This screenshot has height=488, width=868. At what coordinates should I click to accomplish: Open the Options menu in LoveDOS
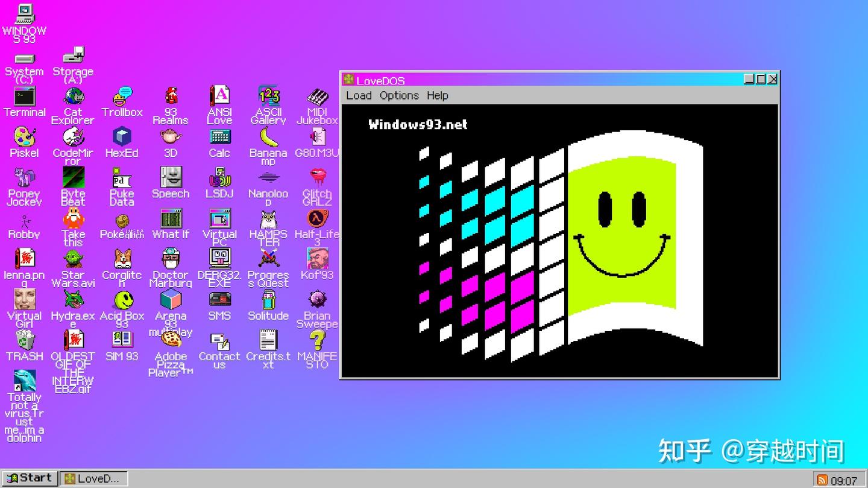(x=399, y=95)
